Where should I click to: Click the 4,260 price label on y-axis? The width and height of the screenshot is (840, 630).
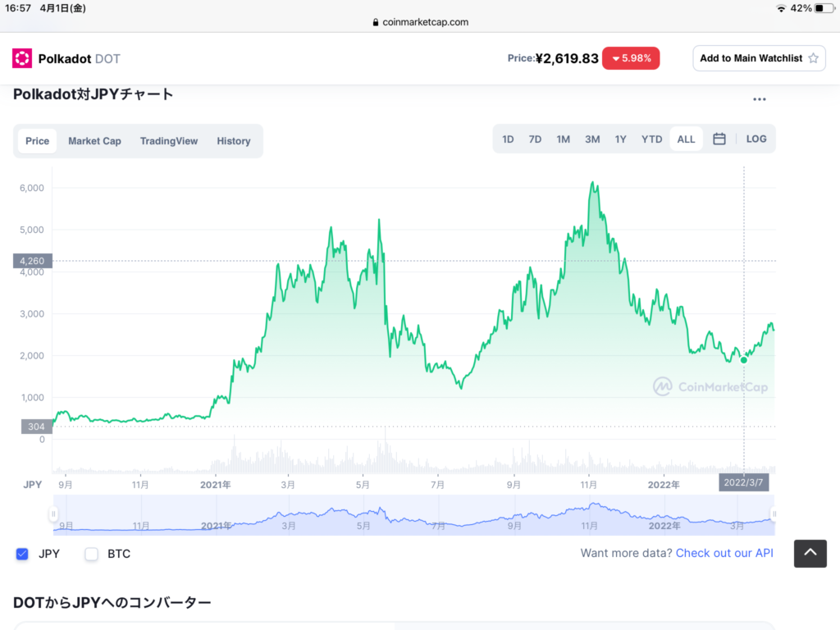click(32, 261)
